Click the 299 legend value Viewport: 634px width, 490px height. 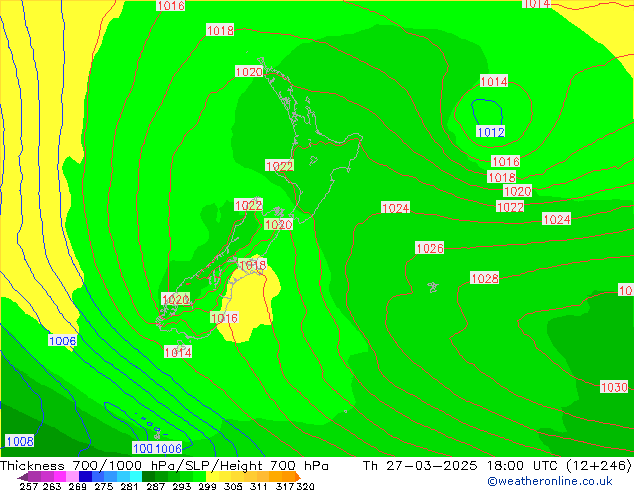click(x=207, y=486)
